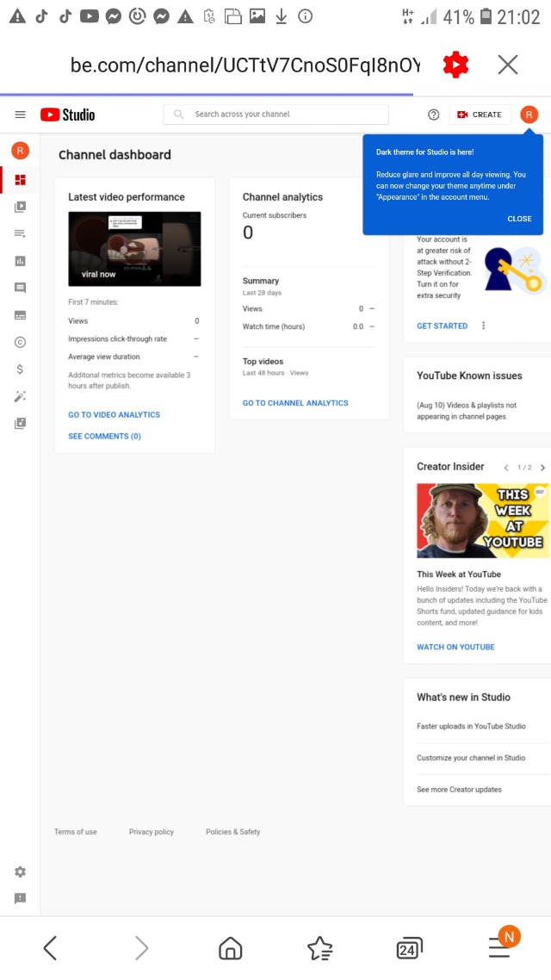551x980 pixels.
Task: Tap the YouTube icon in status bar
Action: [89, 17]
